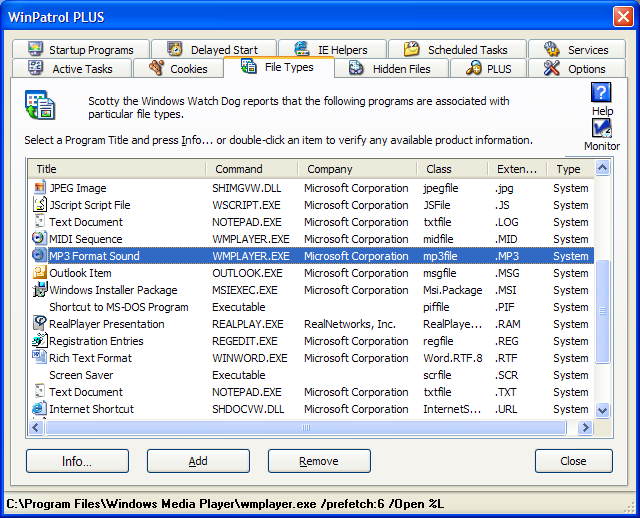Click the Rich Text Format icon
The image size is (640, 518).
39,358
